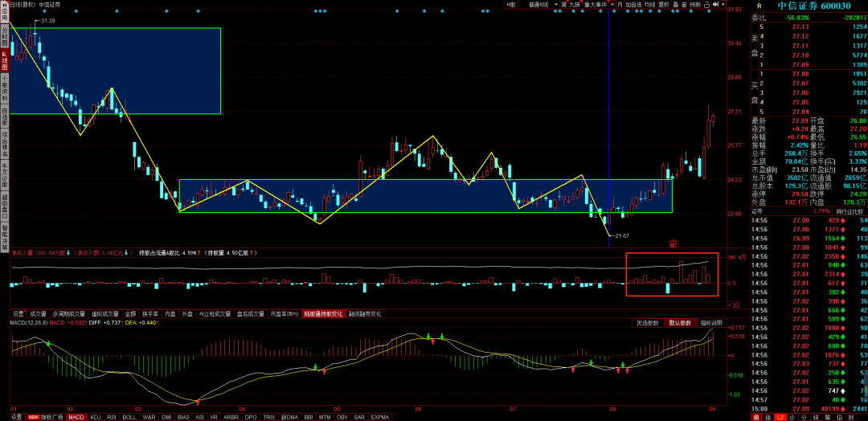Switch to the KDJ indicator
This screenshot has height=421, width=868.
coord(95,417)
